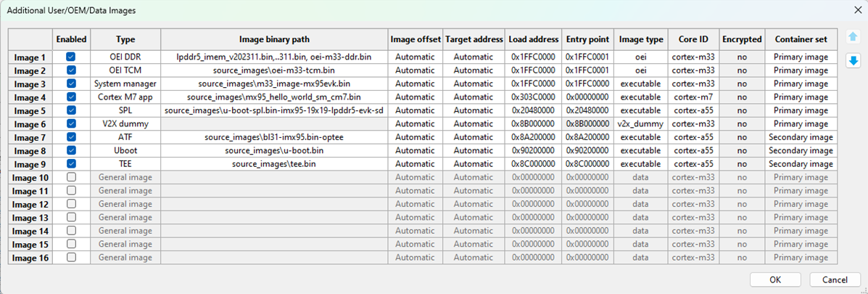Viewport: 868px width, 294px height.
Task: Select the Image 9 row header
Action: pyautogui.click(x=30, y=164)
